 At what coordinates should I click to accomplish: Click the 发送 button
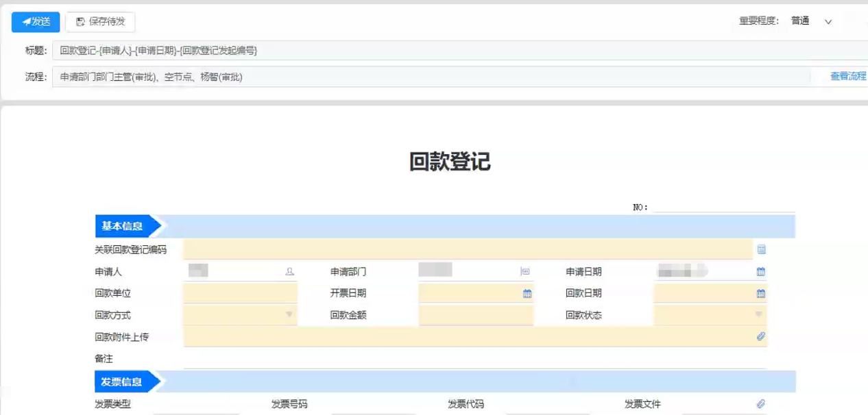(36, 22)
